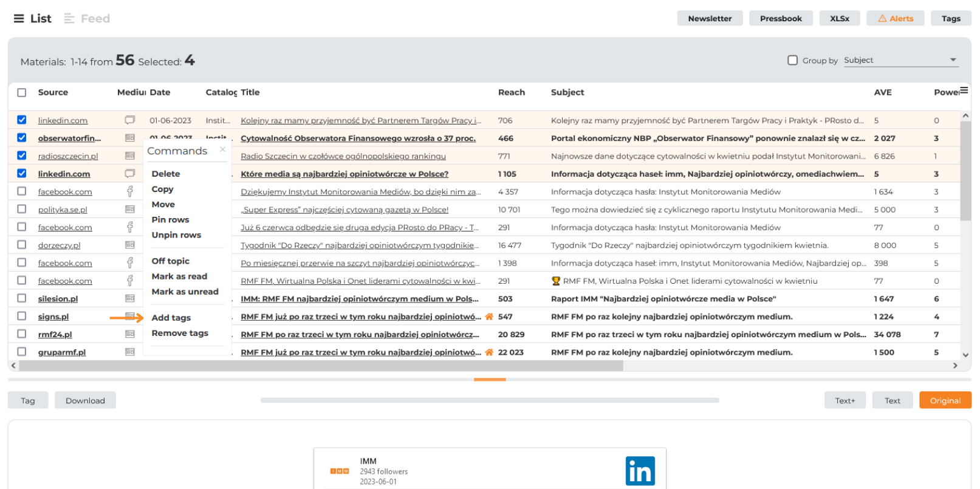The width and height of the screenshot is (980, 489).
Task: Select Unpin rows command
Action: coord(176,235)
